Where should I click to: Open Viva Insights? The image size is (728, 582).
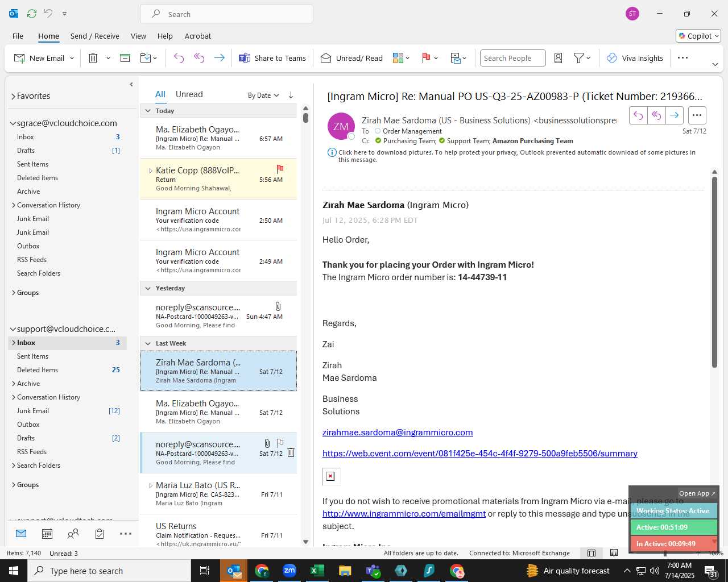click(x=635, y=58)
